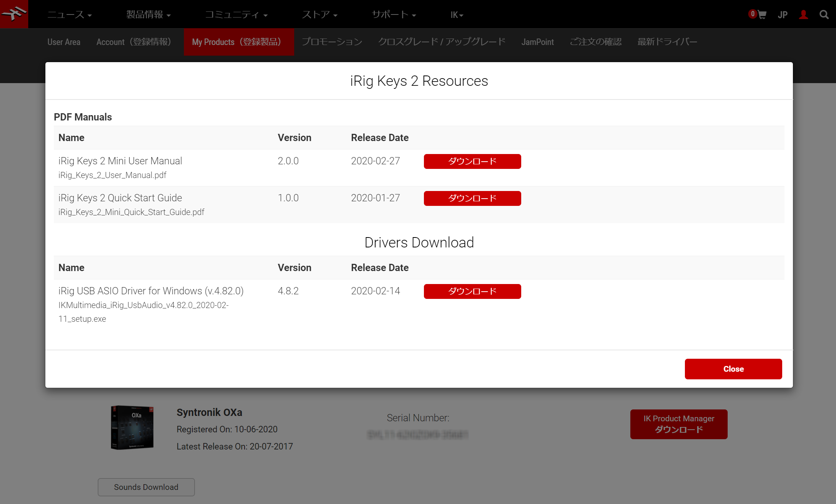Viewport: 836px width, 504px height.
Task: Click the search magnifier icon
Action: coord(824,14)
